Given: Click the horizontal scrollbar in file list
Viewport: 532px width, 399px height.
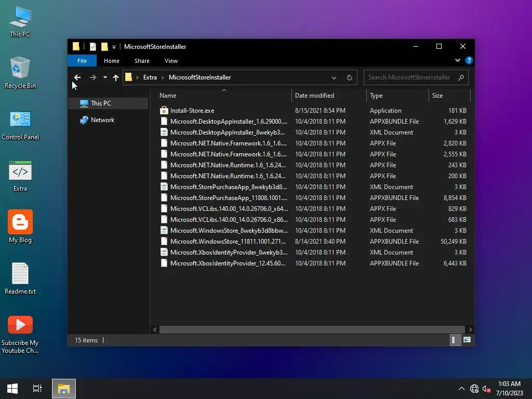Looking at the screenshot, I should click(x=312, y=329).
